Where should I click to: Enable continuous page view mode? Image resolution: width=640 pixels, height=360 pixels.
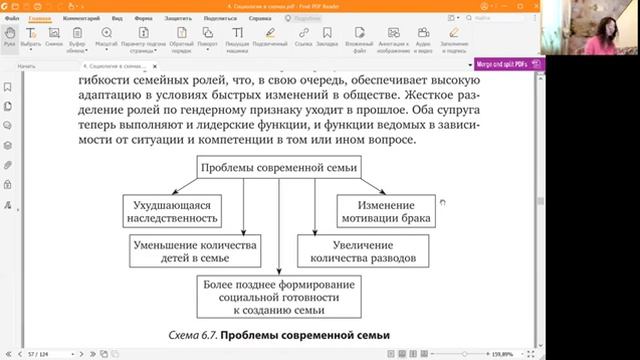[402, 354]
